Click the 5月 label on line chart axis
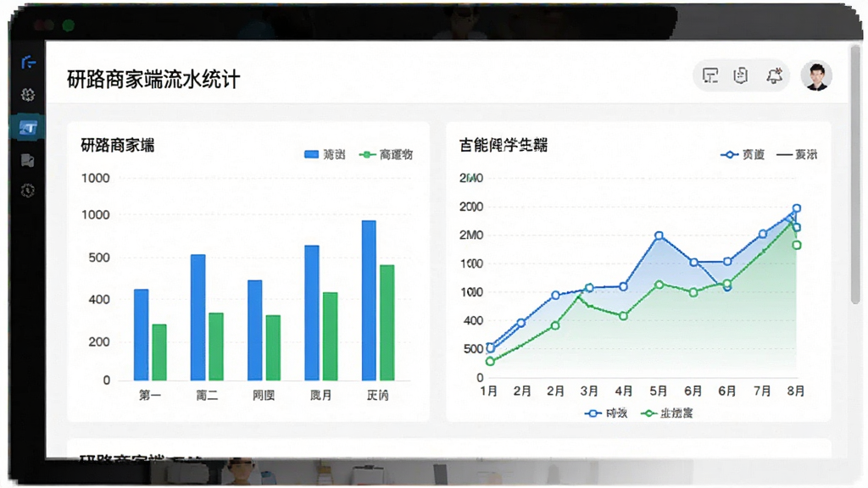Screen dimensions: 868x488 (658, 391)
